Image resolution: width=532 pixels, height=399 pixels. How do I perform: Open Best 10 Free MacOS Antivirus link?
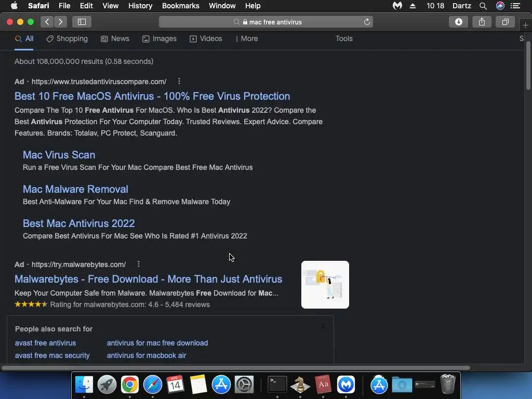click(x=152, y=96)
